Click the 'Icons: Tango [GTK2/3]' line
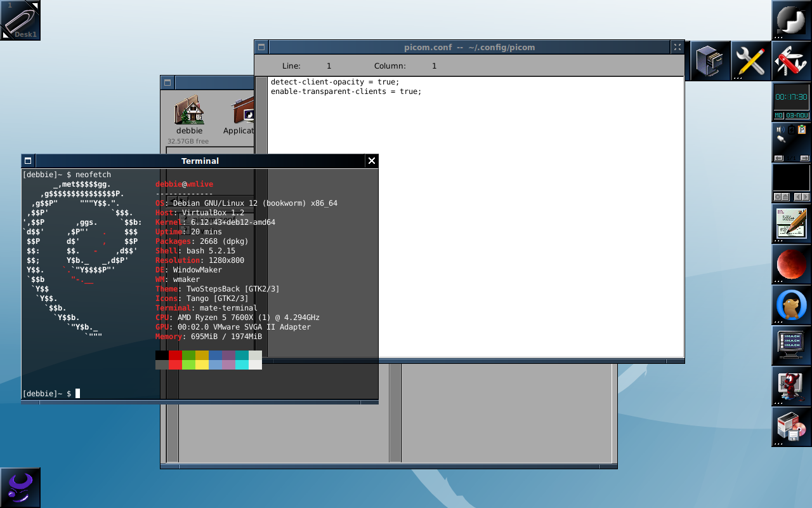Image resolution: width=812 pixels, height=508 pixels. 202,298
